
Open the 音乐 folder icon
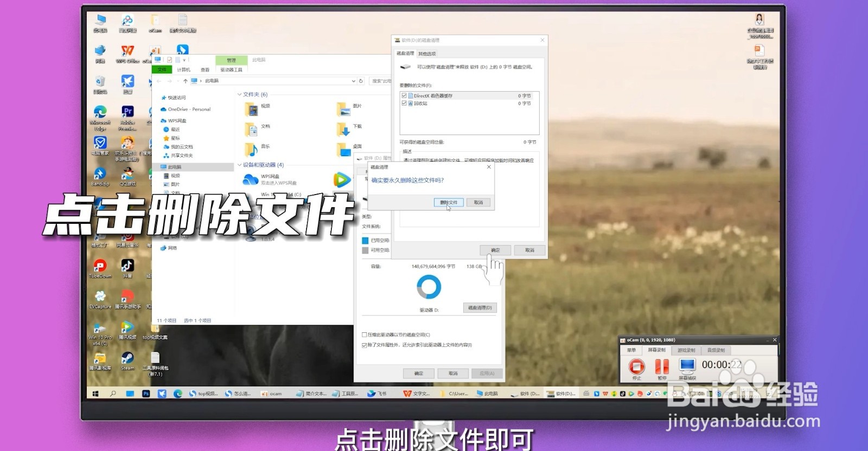[251, 149]
